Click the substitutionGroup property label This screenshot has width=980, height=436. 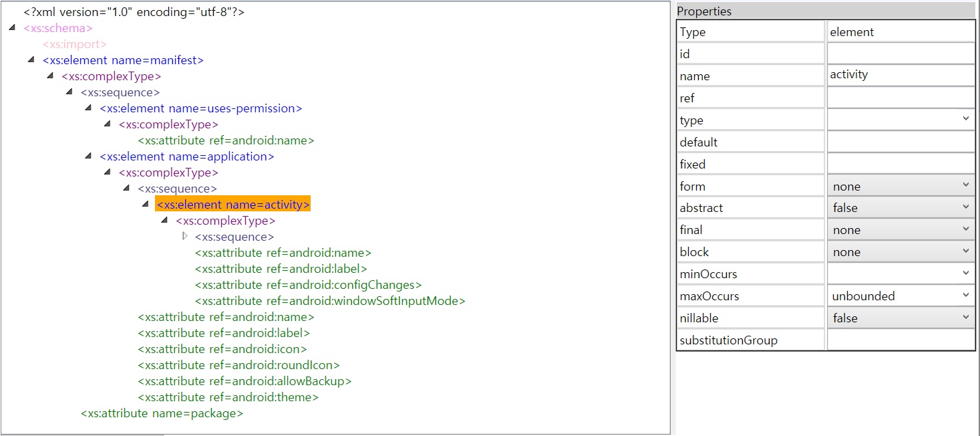pyautogui.click(x=729, y=340)
